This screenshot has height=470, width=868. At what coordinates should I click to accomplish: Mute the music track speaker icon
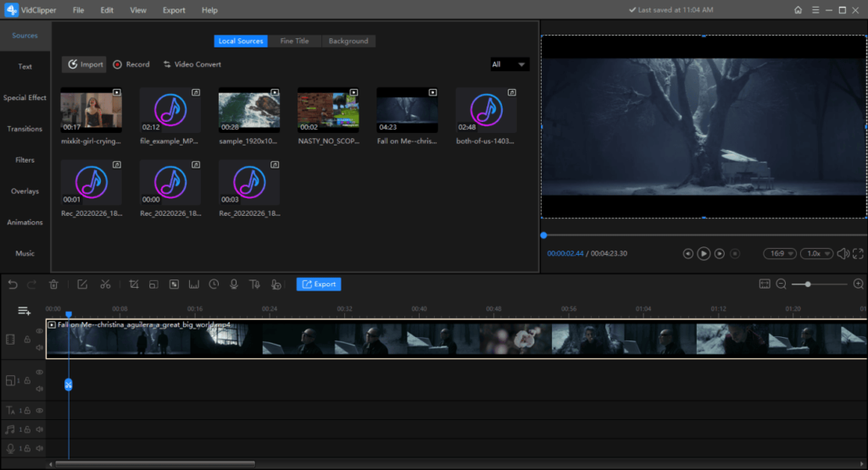[x=39, y=429]
